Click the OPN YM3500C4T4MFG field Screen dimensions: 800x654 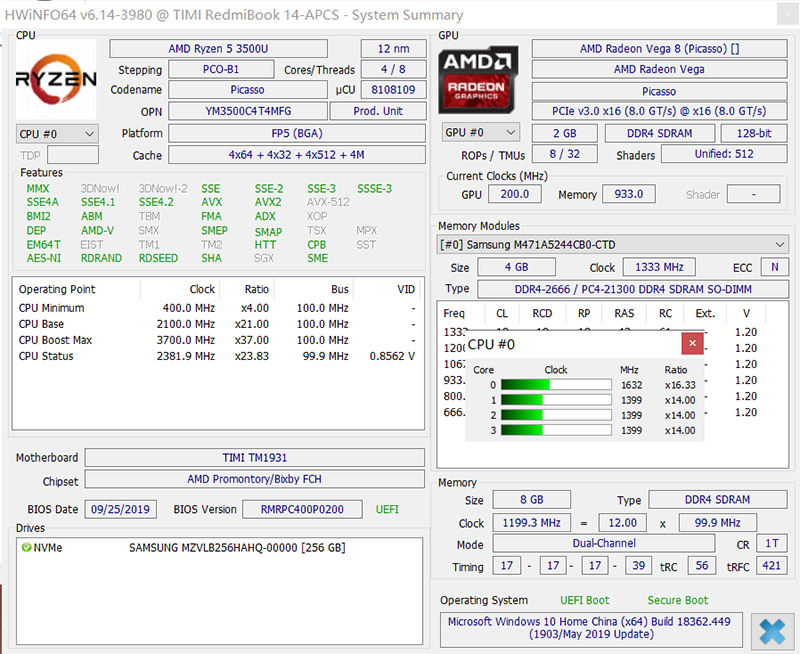[x=248, y=111]
